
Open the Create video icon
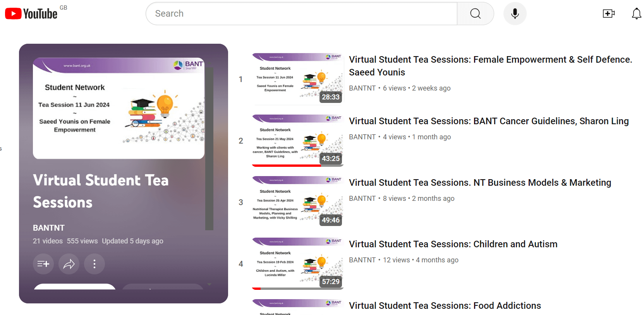click(x=609, y=14)
